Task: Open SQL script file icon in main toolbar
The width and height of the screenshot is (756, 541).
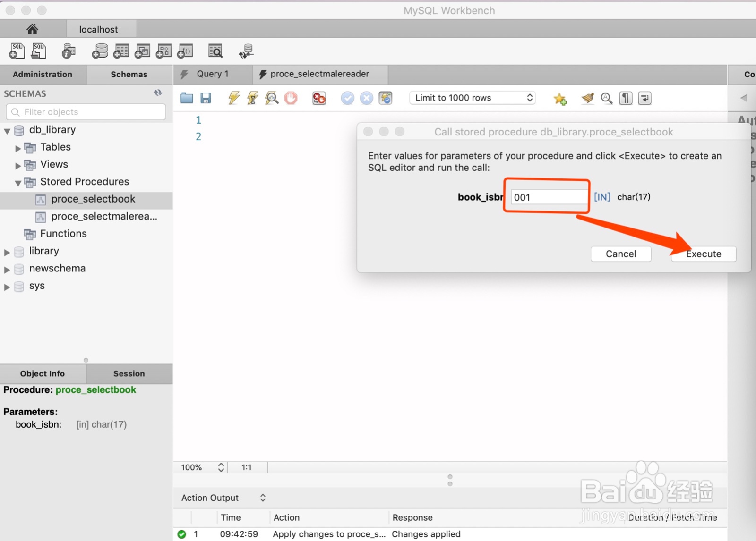Action: tap(39, 51)
